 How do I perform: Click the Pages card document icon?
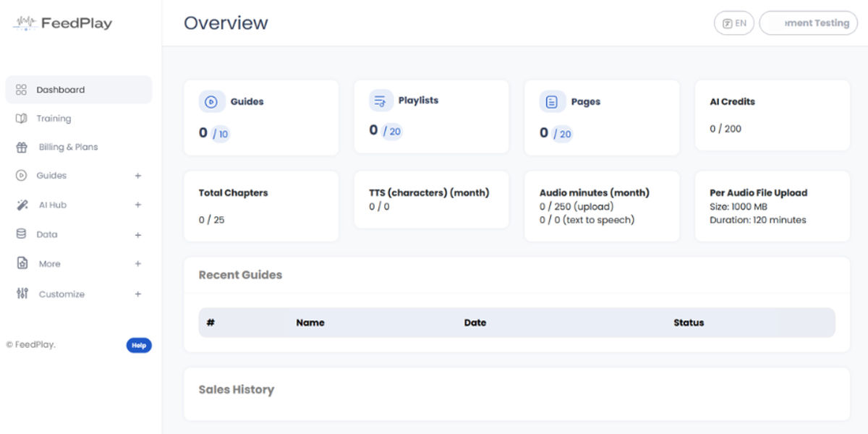pyautogui.click(x=552, y=102)
